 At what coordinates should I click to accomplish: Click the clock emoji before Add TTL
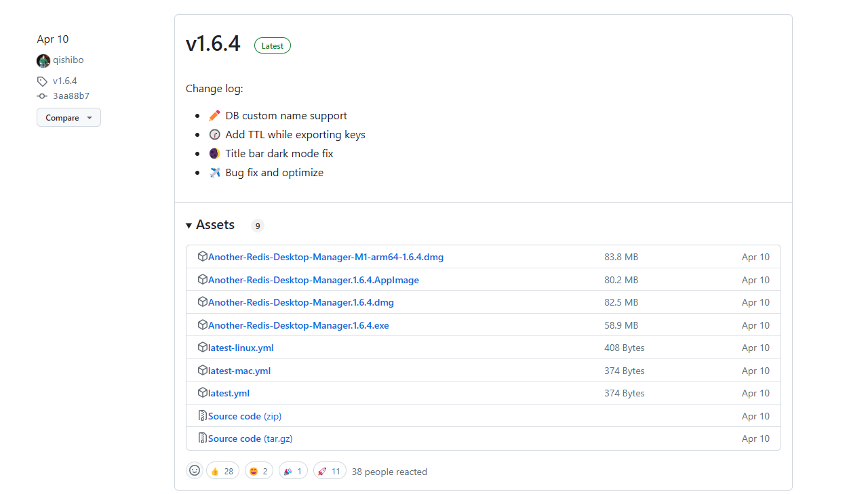pos(215,134)
